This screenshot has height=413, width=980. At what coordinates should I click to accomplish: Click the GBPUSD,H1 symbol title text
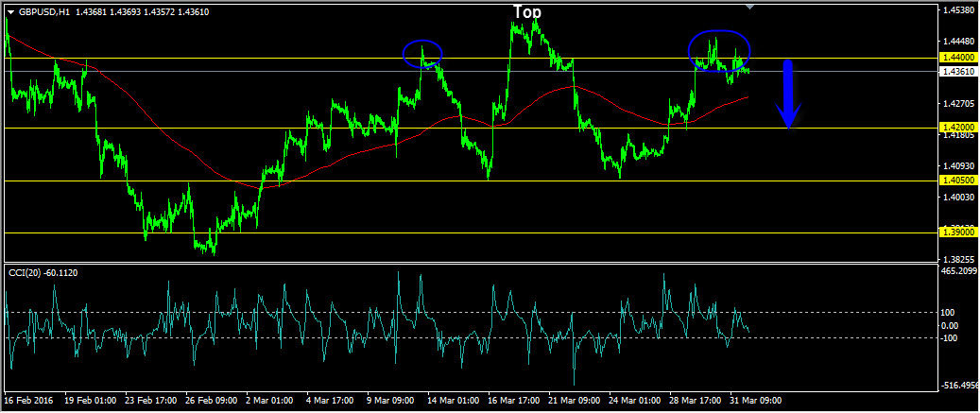tap(43, 12)
